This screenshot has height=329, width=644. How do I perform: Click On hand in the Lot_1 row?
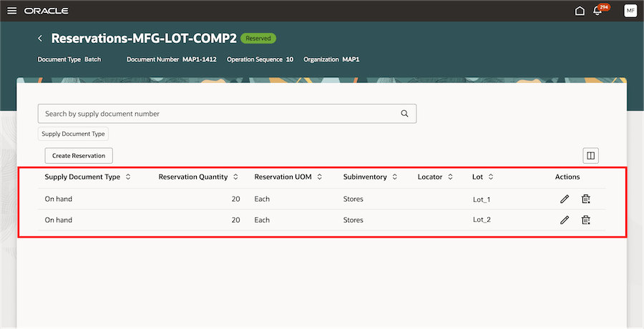(x=59, y=199)
